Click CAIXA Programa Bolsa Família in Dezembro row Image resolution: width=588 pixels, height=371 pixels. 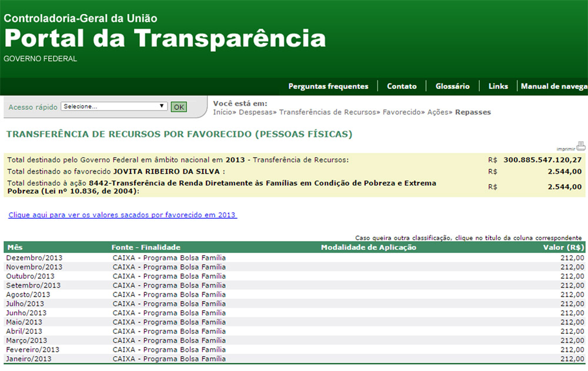169,258
